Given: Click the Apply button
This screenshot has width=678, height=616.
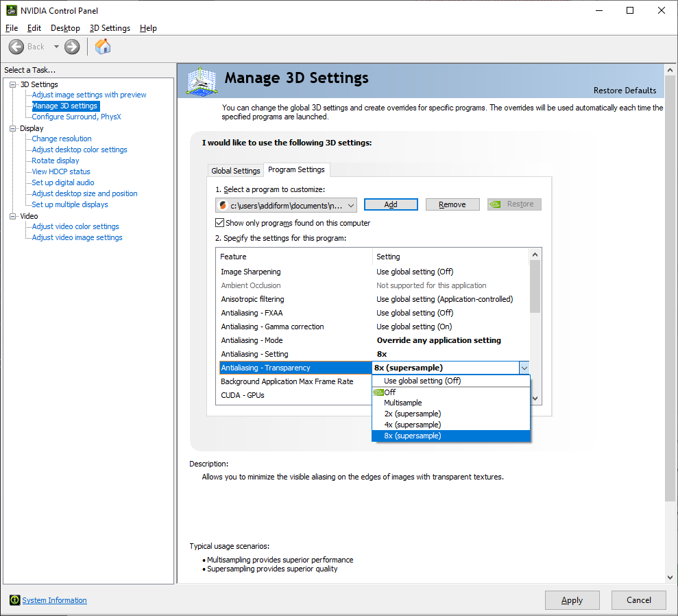Looking at the screenshot, I should (572, 600).
